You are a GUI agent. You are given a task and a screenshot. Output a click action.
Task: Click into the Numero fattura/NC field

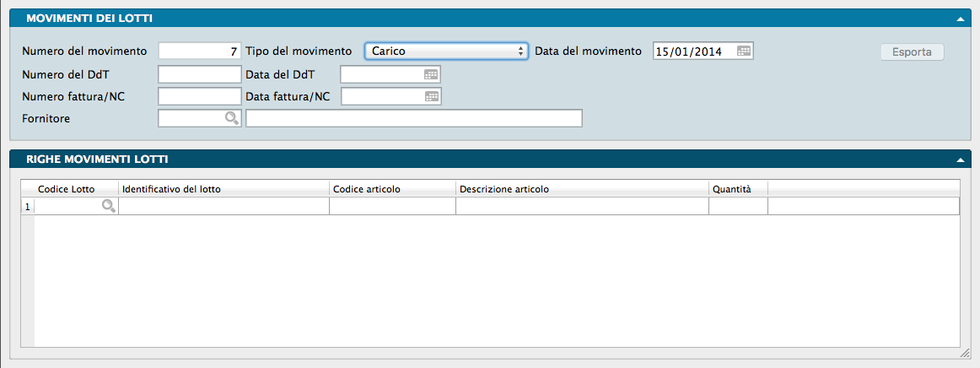199,96
